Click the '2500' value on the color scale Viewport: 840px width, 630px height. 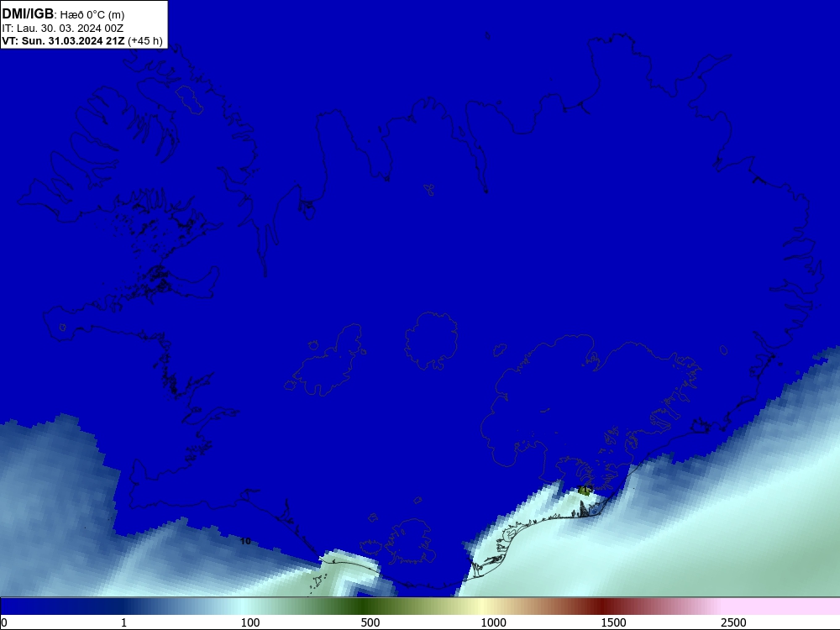(x=733, y=622)
